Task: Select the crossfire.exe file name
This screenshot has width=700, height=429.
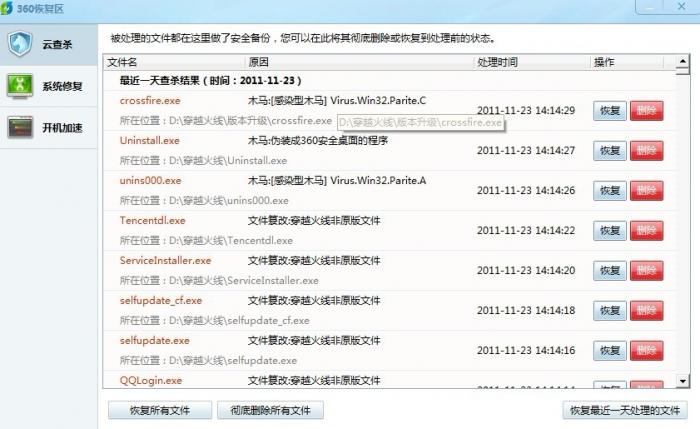Action: click(150, 100)
